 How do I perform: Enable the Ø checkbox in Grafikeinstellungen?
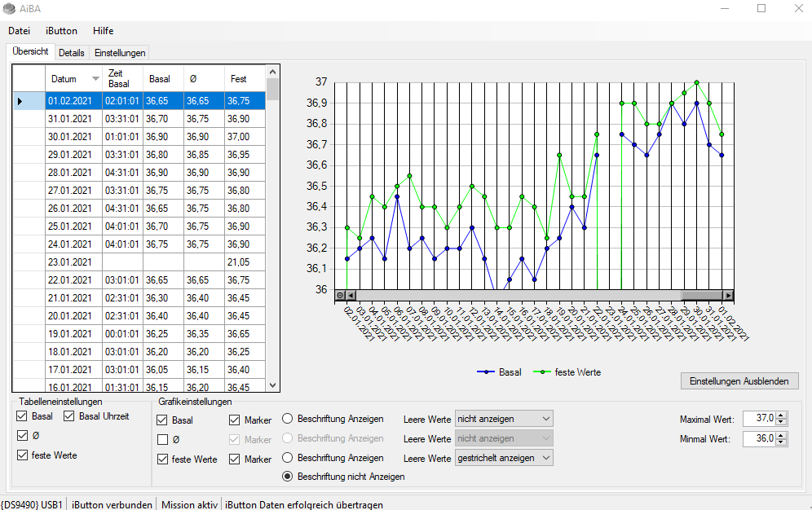162,440
